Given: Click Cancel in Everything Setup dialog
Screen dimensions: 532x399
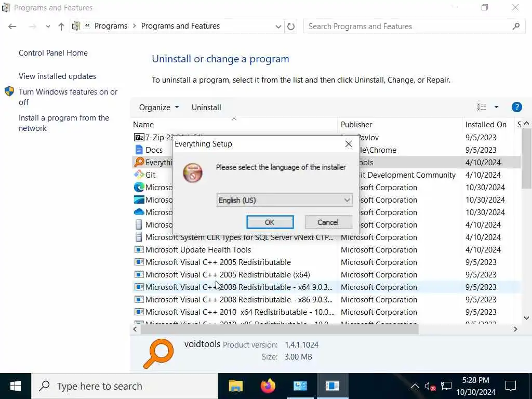Looking at the screenshot, I should [328, 222].
